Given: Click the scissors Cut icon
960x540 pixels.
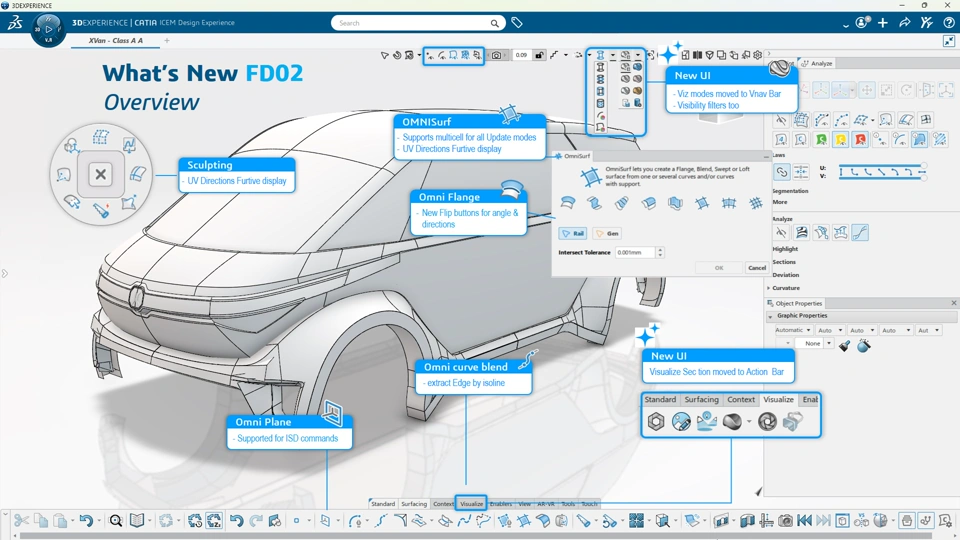Looking at the screenshot, I should tap(21, 520).
